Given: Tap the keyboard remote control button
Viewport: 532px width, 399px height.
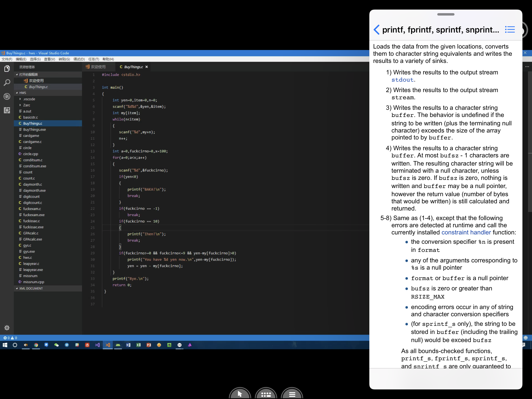Looking at the screenshot, I should [266, 393].
